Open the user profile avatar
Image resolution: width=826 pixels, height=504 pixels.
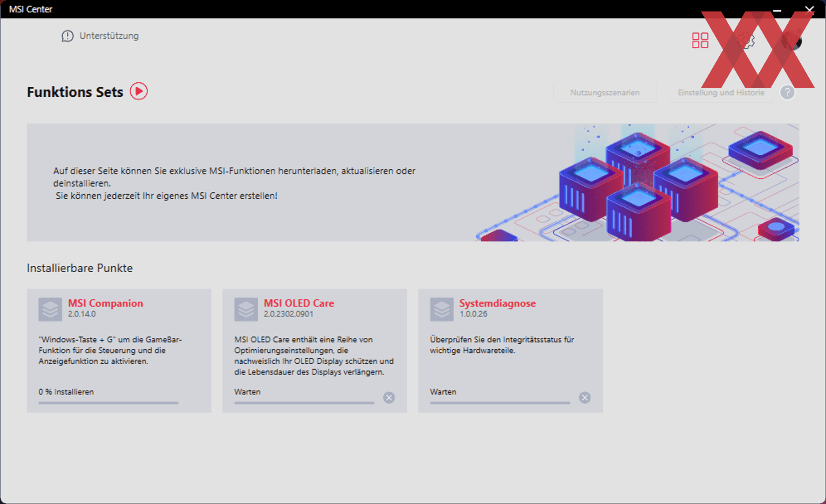792,40
